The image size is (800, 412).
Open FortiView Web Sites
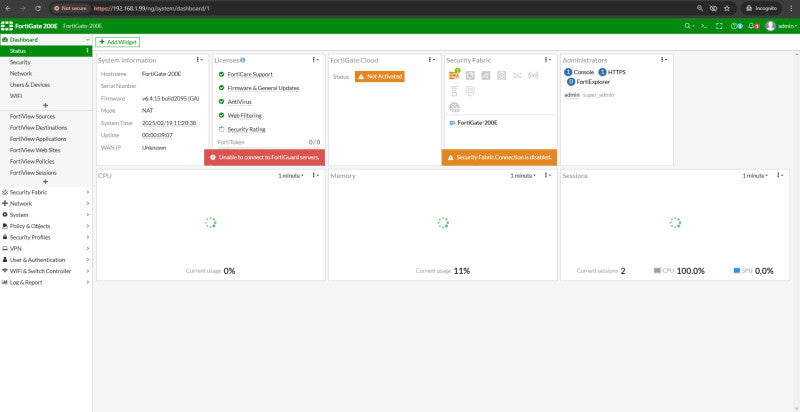click(46, 150)
